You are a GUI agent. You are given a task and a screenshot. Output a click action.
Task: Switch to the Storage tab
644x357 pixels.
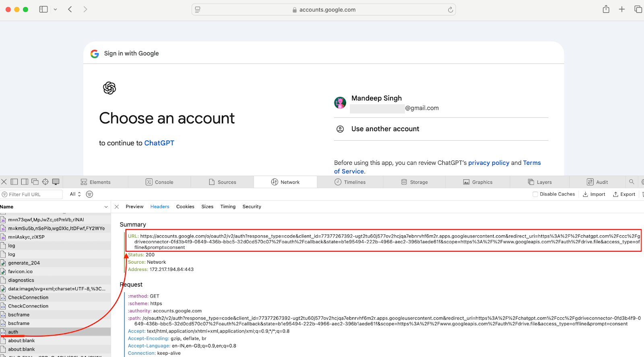(414, 182)
